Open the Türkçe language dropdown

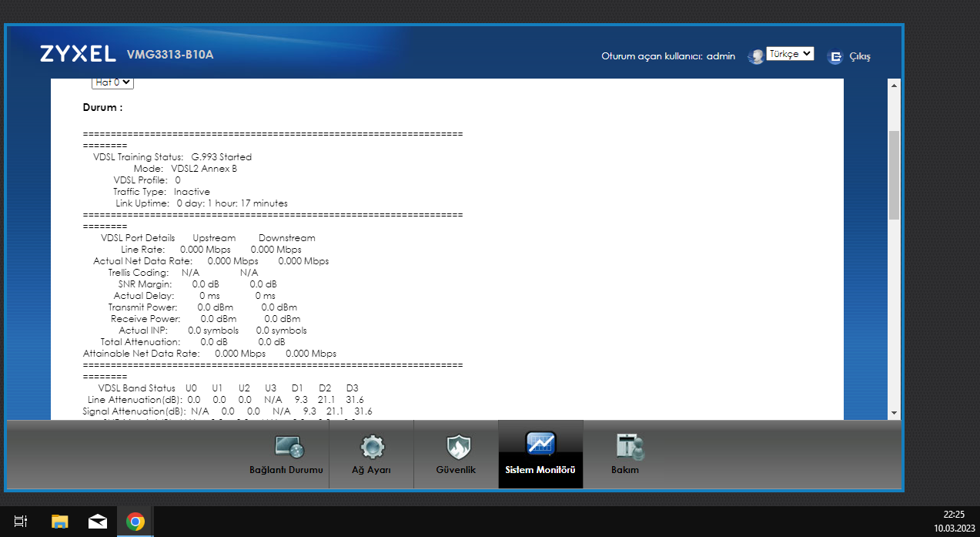coord(790,54)
